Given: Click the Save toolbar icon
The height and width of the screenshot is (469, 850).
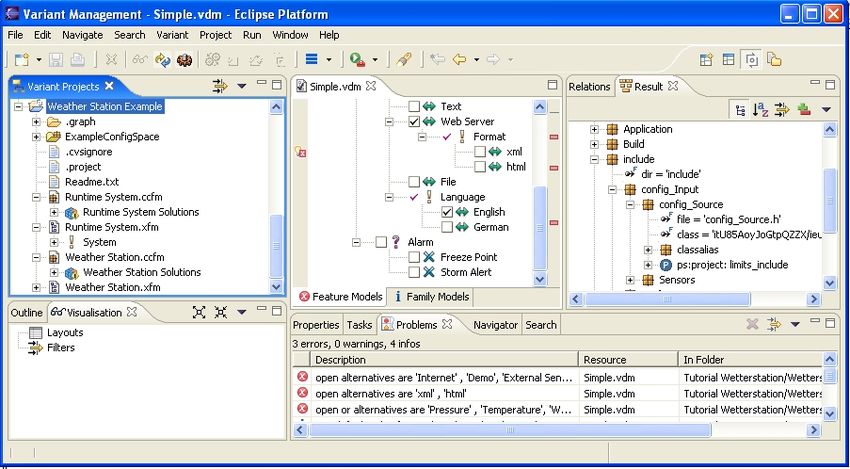Looking at the screenshot, I should point(56,59).
